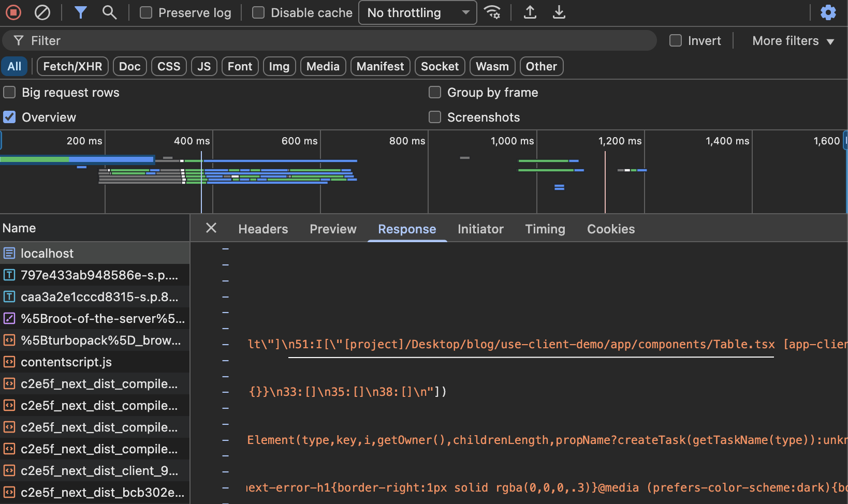
Task: Filter requests by JS type
Action: pyautogui.click(x=204, y=67)
